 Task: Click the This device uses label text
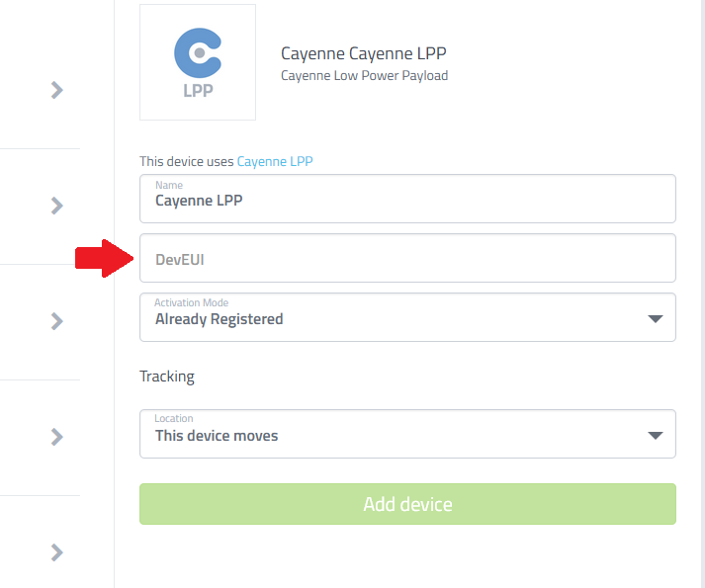[x=187, y=161]
